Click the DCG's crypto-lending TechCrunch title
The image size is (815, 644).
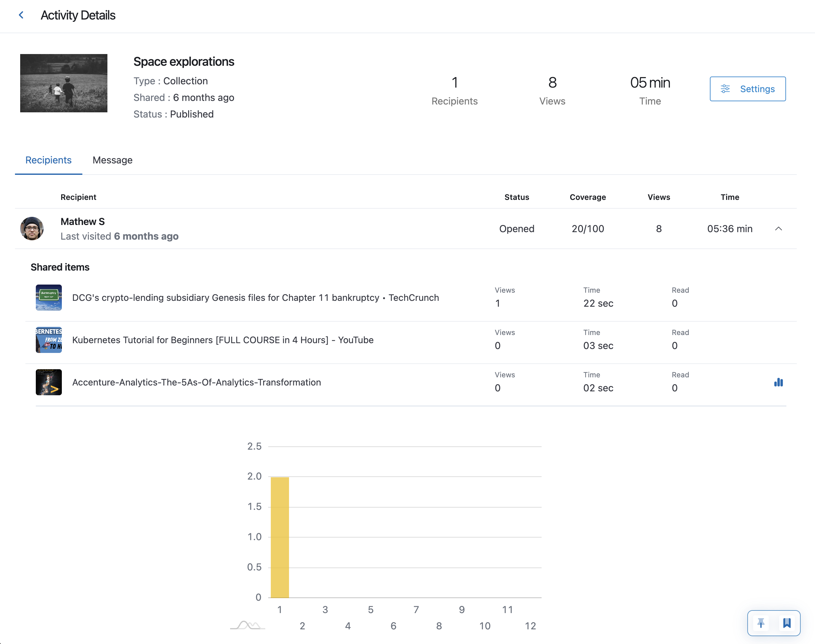[x=256, y=298]
